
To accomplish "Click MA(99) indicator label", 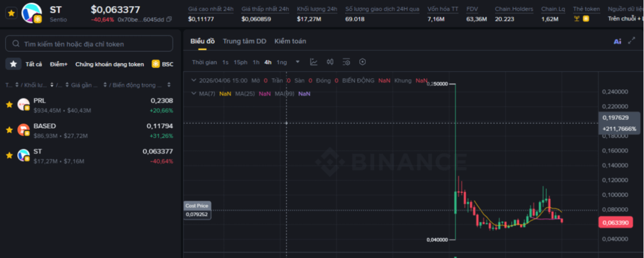I will click(x=285, y=94).
